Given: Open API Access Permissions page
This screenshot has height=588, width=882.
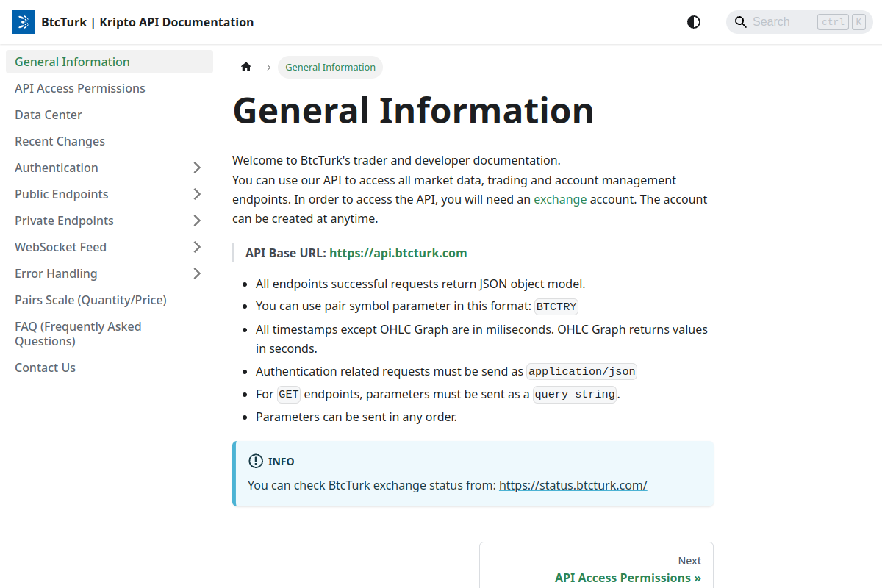Looking at the screenshot, I should pos(110,88).
